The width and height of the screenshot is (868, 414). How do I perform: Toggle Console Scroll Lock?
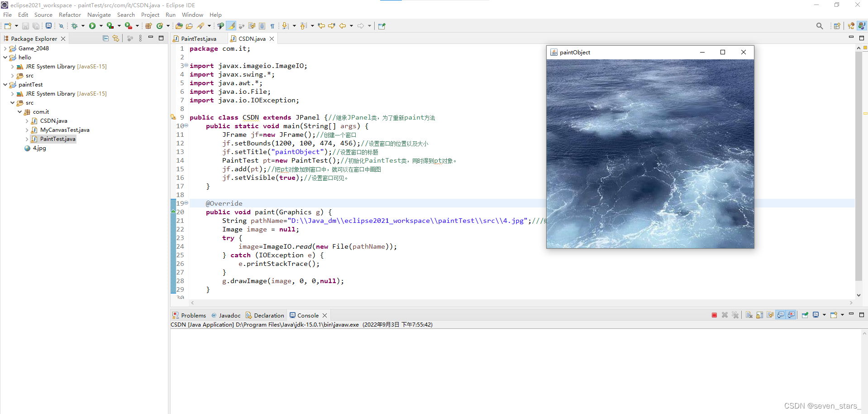point(759,315)
